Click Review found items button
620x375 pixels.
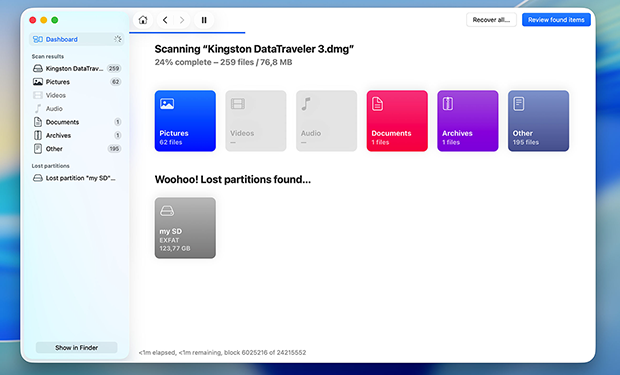(556, 20)
